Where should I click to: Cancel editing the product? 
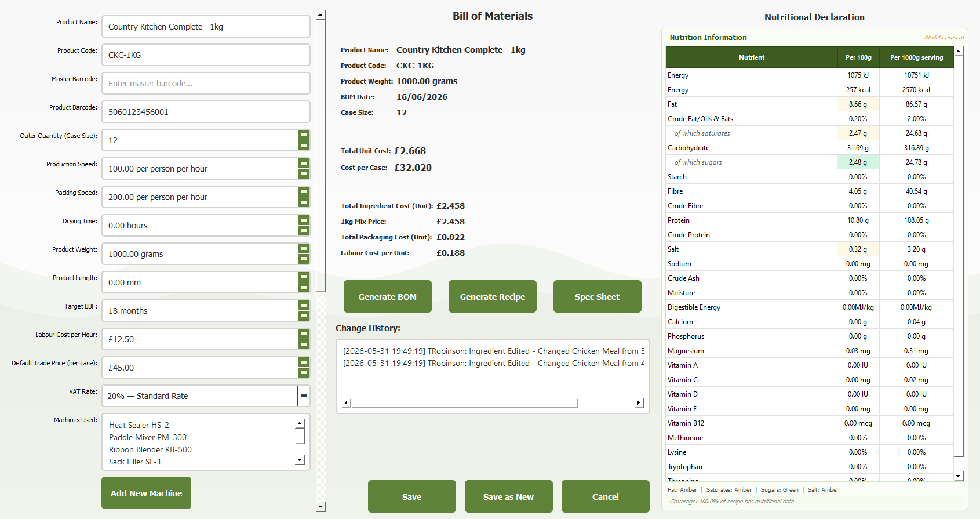point(606,496)
